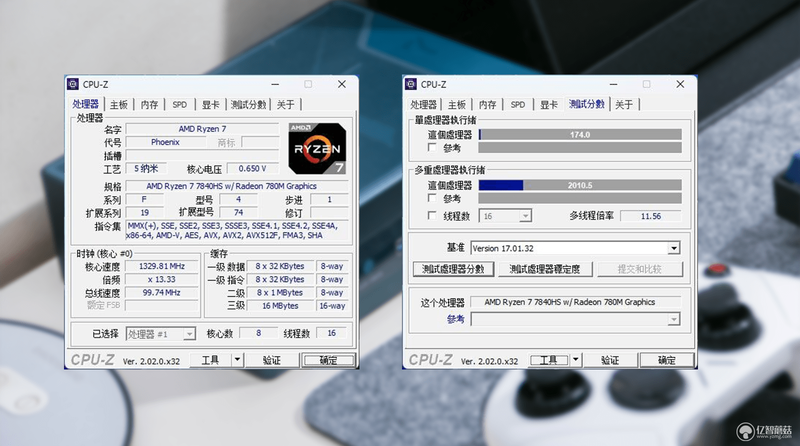Minimize the right CPU-Z window
Viewport: 800px width, 446px height.
click(614, 84)
